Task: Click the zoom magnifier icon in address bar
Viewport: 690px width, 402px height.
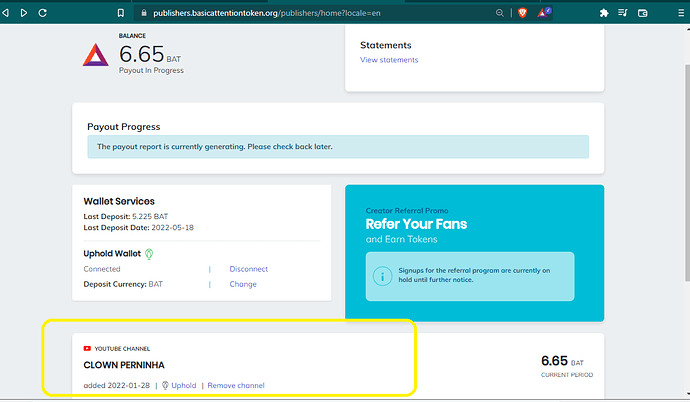Action: (499, 13)
